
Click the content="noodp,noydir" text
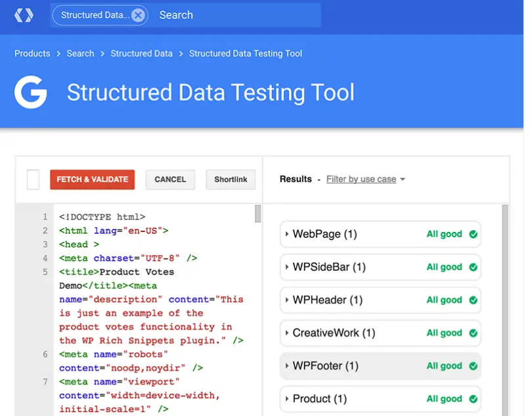[122, 368]
